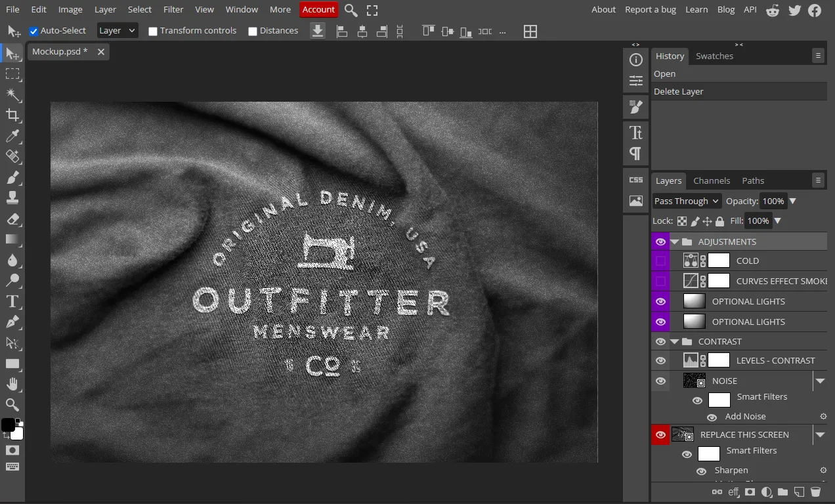Toggle Quick Mask mode

click(12, 450)
